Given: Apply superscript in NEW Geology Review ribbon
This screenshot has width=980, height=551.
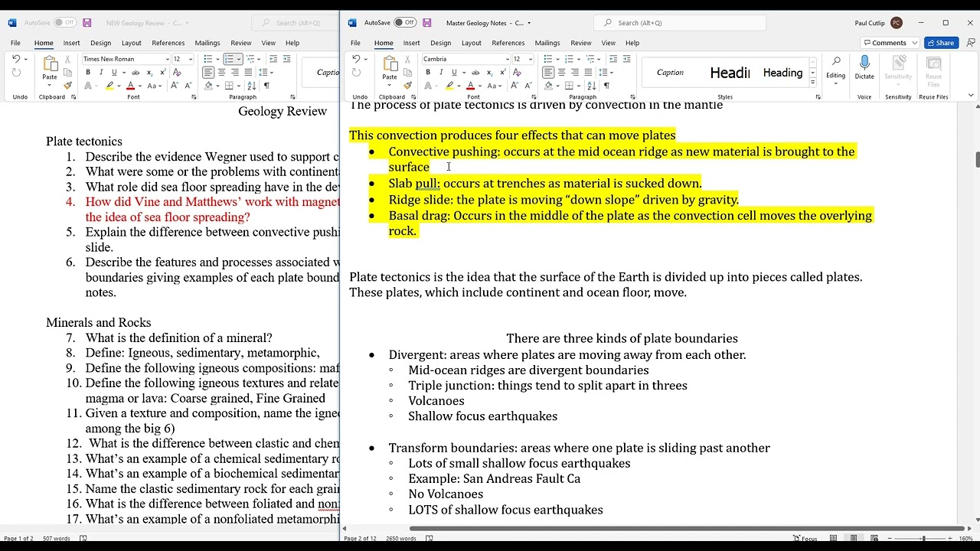Looking at the screenshot, I should click(x=163, y=72).
